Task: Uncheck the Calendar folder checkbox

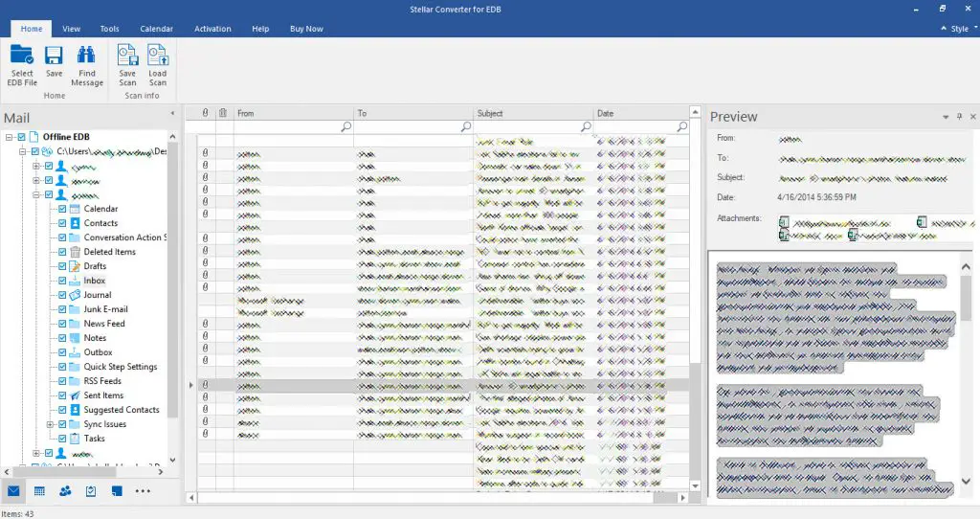Action: [62, 209]
